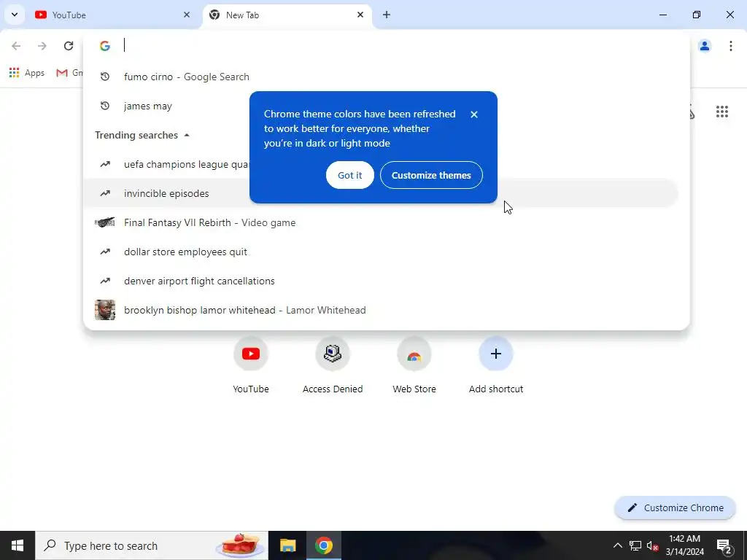747x560 pixels.
Task: Open Search Labs flask icon
Action: click(692, 112)
